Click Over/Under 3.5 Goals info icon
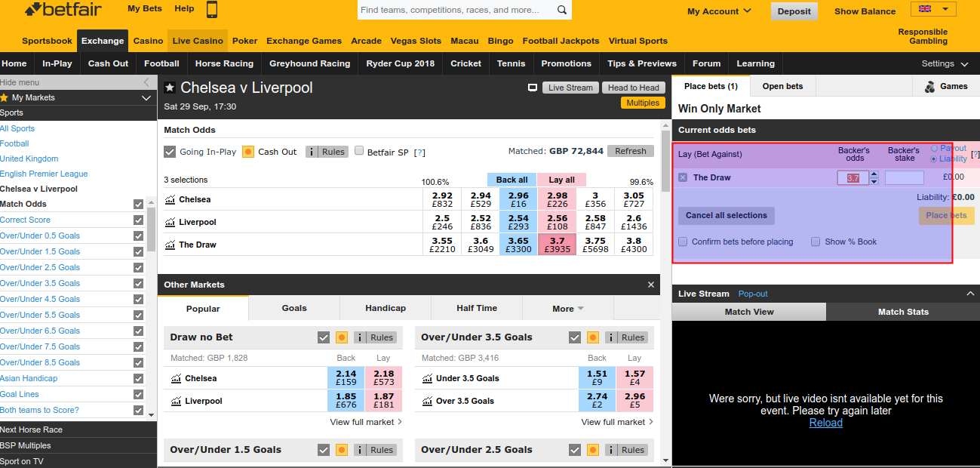The height and width of the screenshot is (468, 980). [612, 337]
